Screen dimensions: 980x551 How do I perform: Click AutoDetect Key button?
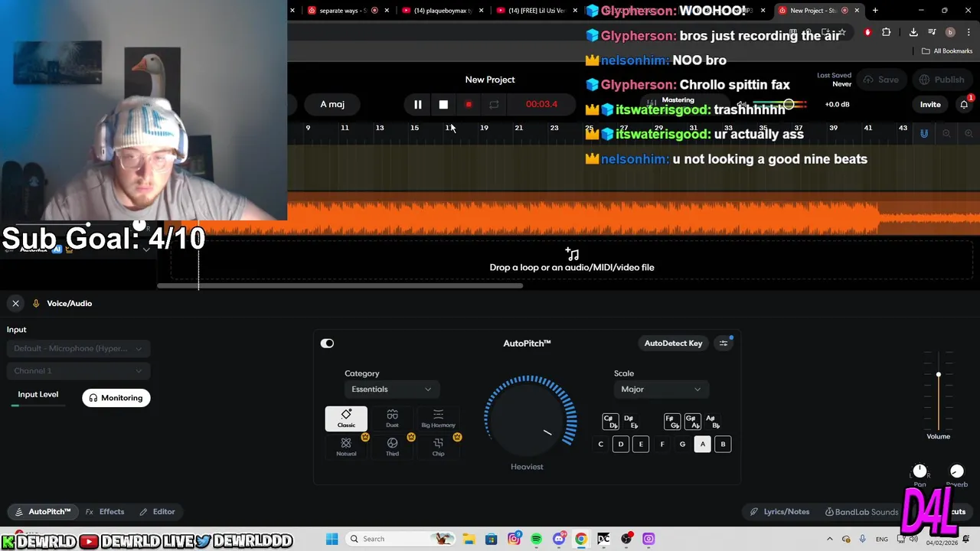[673, 343]
